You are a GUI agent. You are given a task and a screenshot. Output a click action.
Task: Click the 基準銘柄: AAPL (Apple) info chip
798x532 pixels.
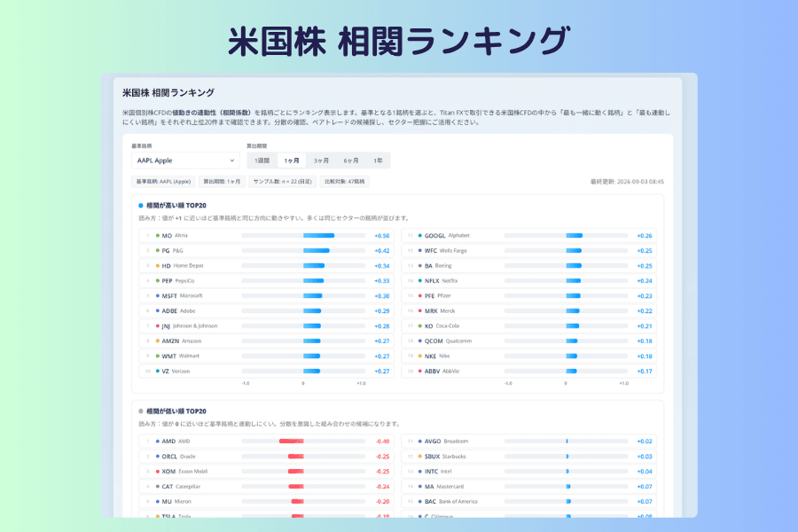tap(163, 181)
